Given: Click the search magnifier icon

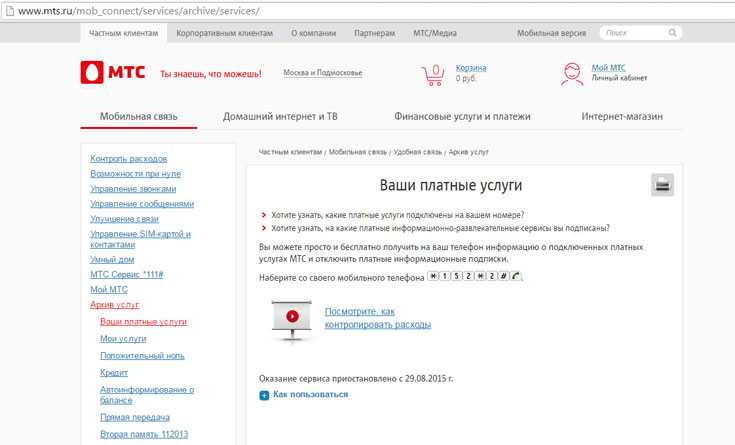Looking at the screenshot, I should tap(673, 33).
